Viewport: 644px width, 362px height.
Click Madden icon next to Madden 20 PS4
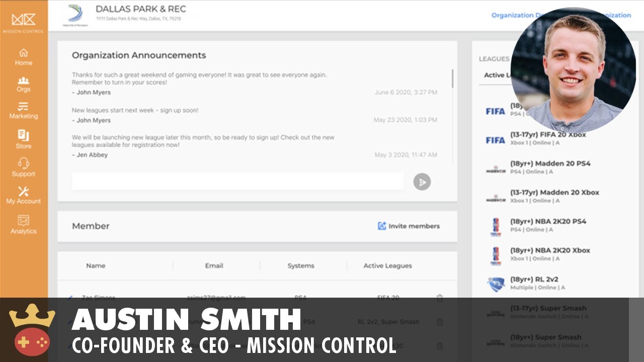(495, 170)
